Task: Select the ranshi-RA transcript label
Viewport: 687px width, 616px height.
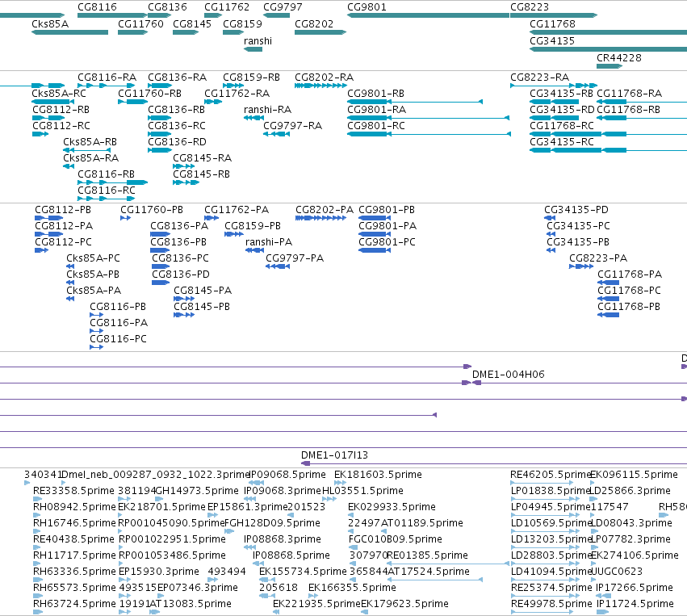Action: pos(267,110)
